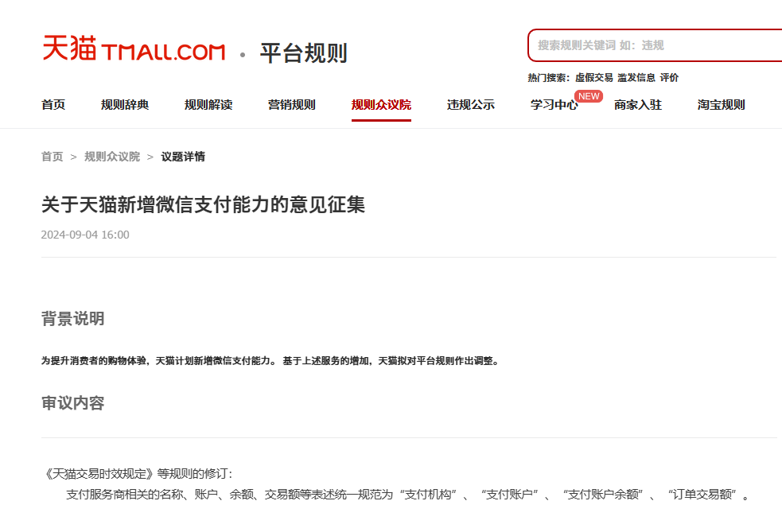The image size is (782, 532).
Task: Click the 议题详情 breadcrumb text
Action: [x=183, y=157]
